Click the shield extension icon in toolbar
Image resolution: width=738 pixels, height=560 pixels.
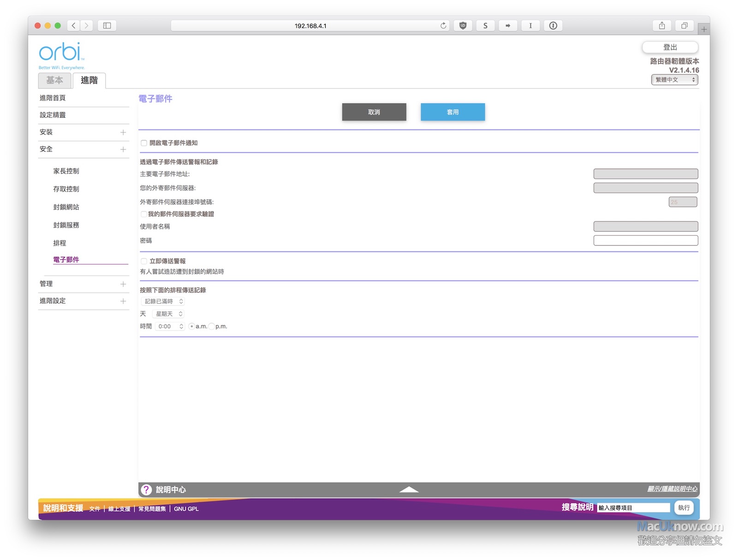463,26
